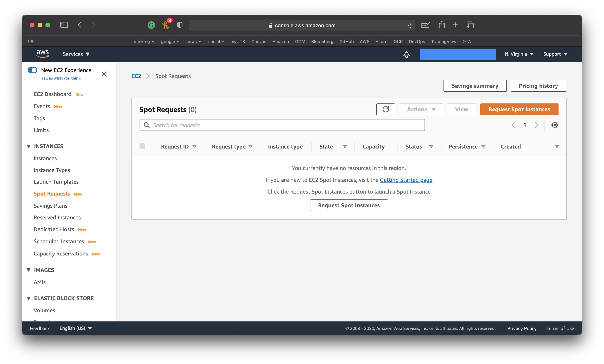Open the Services dropdown menu
This screenshot has width=604, height=364.
tap(76, 54)
